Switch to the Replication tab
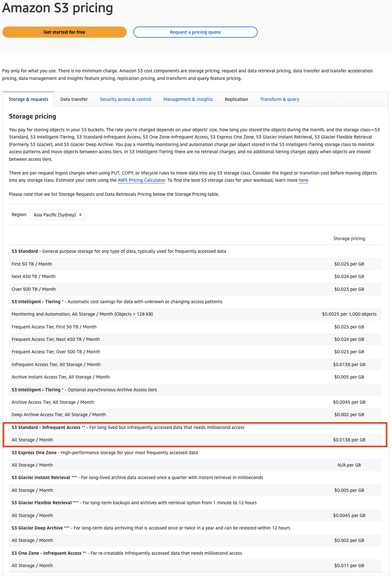Screen dimensions: 392x576 236,99
